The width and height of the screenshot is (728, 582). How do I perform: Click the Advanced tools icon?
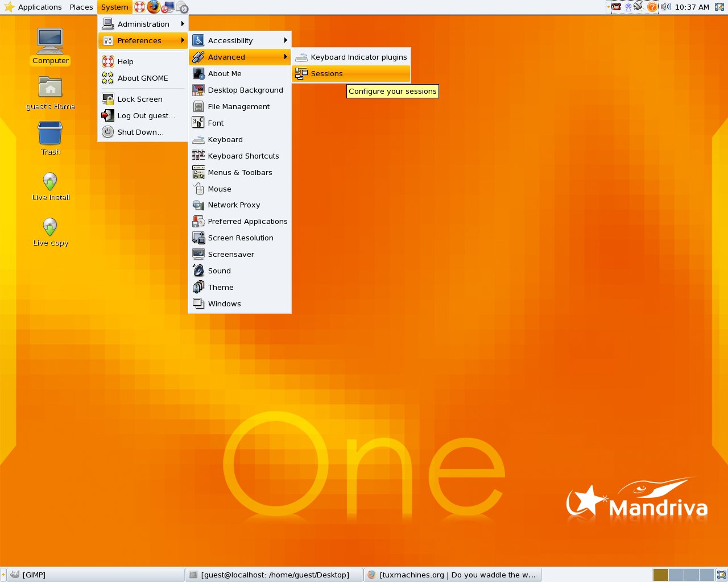pyautogui.click(x=198, y=57)
